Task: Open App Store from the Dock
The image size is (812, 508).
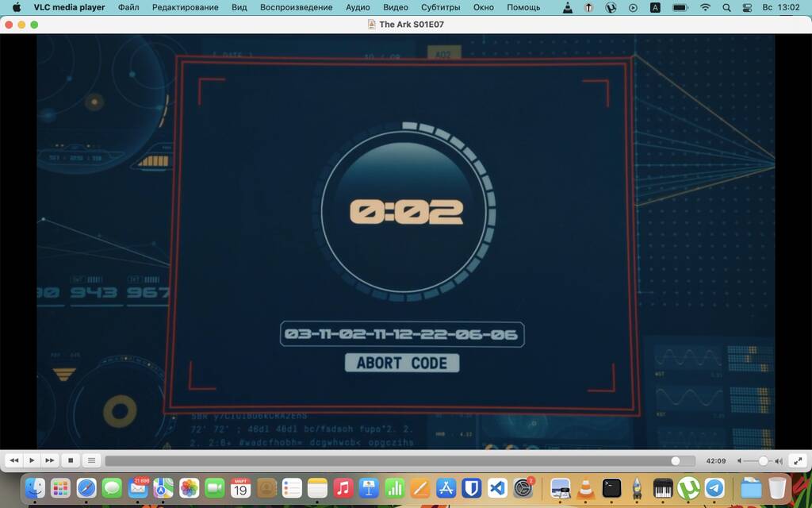Action: tap(446, 488)
